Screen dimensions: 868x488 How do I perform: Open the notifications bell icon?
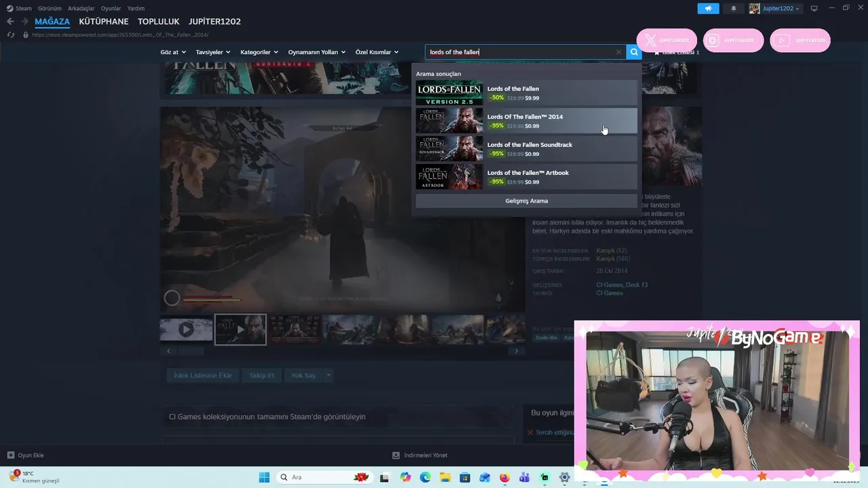[x=733, y=8]
